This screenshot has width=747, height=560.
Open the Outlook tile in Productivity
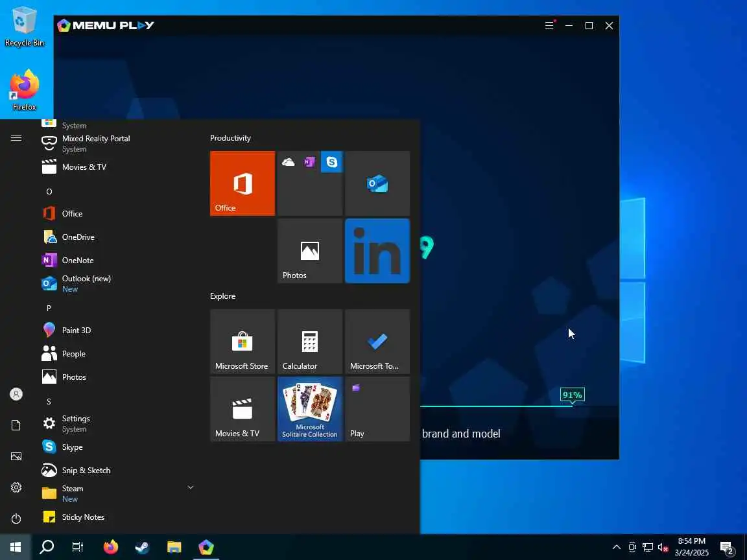pyautogui.click(x=377, y=183)
